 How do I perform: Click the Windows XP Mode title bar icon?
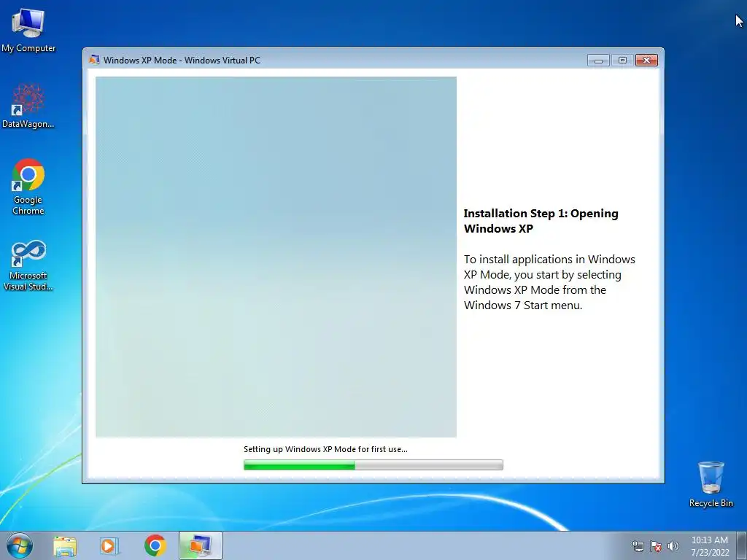[94, 60]
